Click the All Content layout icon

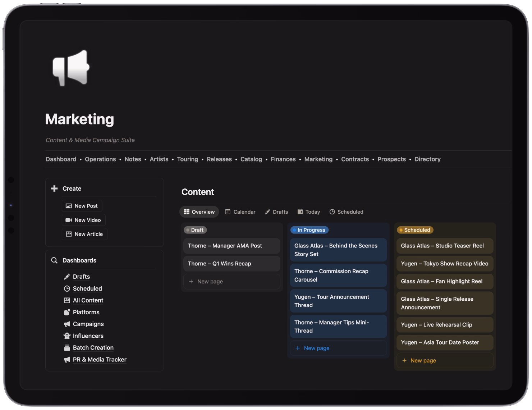point(67,300)
